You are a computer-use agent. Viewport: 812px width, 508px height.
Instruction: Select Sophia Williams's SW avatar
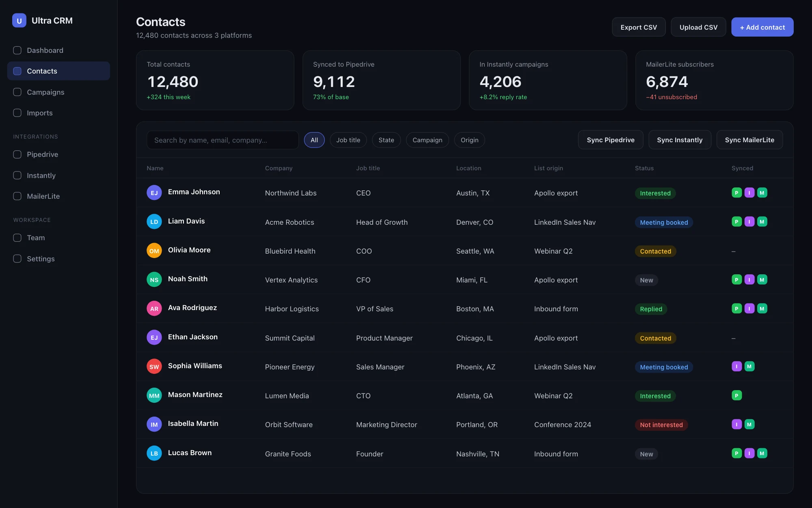coord(154,367)
